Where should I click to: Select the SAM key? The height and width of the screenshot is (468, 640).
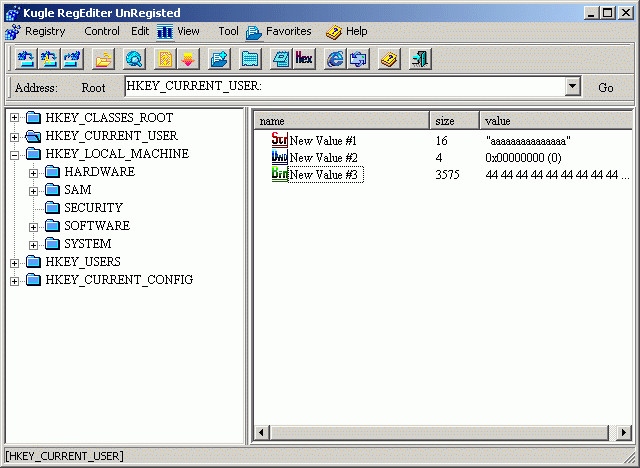click(x=78, y=190)
